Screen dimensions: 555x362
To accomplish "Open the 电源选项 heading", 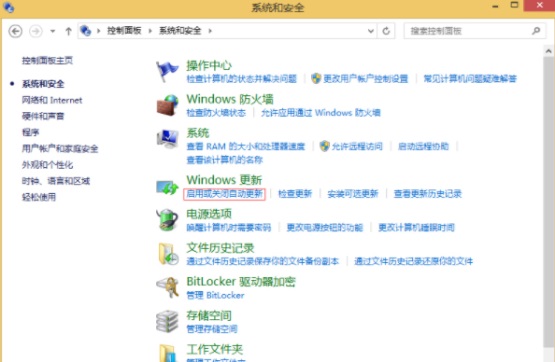I will point(209,214).
